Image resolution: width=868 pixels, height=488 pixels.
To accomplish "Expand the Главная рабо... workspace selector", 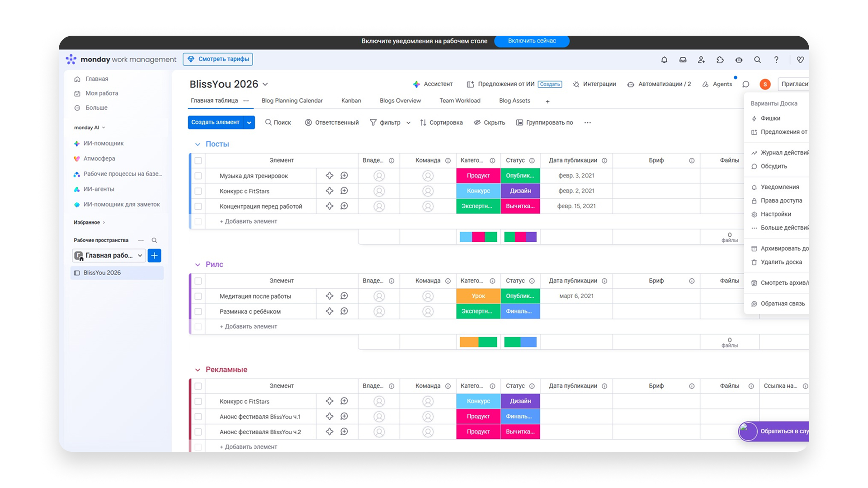I will [x=109, y=256].
